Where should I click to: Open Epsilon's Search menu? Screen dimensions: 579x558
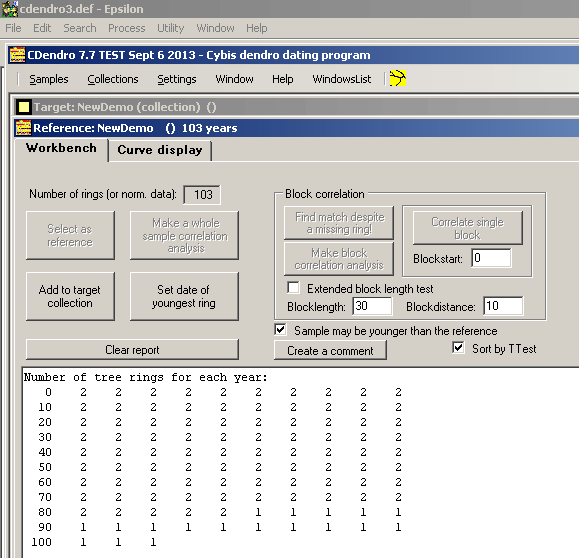(x=79, y=28)
